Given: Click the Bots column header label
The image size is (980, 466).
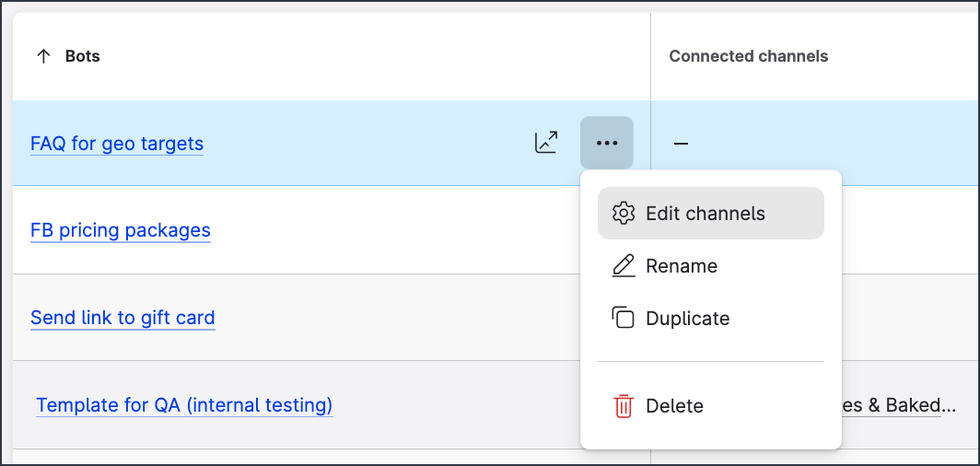Looking at the screenshot, I should coord(83,56).
